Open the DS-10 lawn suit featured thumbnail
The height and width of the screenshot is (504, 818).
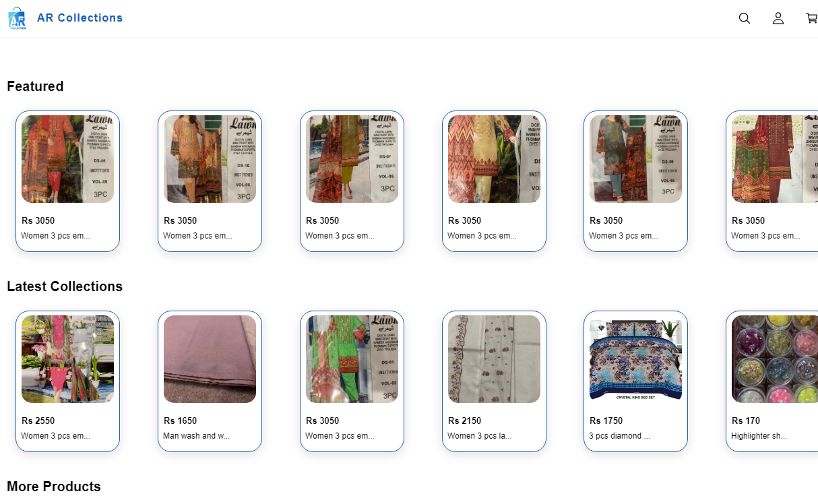[x=210, y=159]
